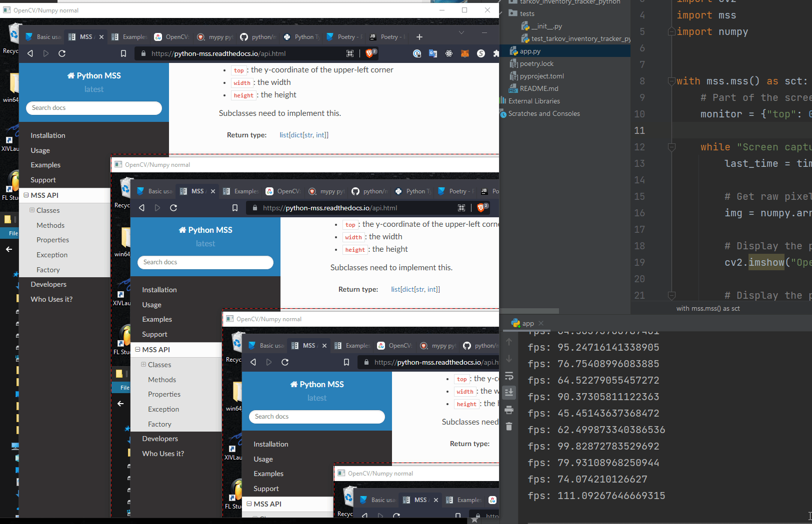Screen dimensions: 812x524
Task: Click Python MSS home link in outermost page
Action: (x=94, y=75)
